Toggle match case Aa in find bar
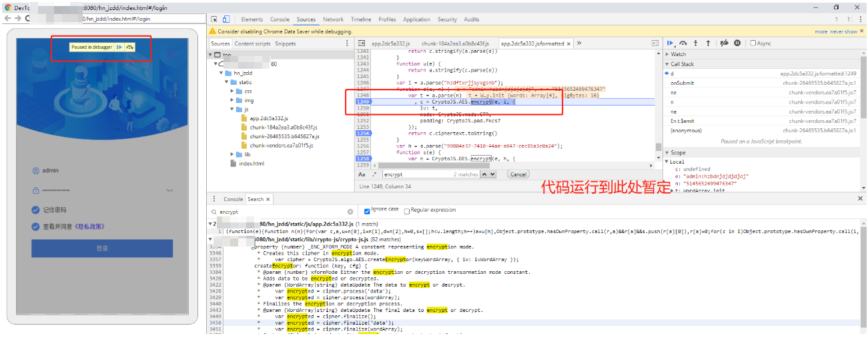868x338 pixels. pos(362,174)
